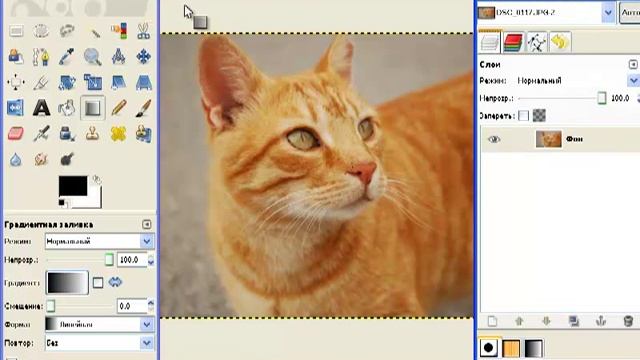Switch to the Undo History tab

click(x=560, y=42)
